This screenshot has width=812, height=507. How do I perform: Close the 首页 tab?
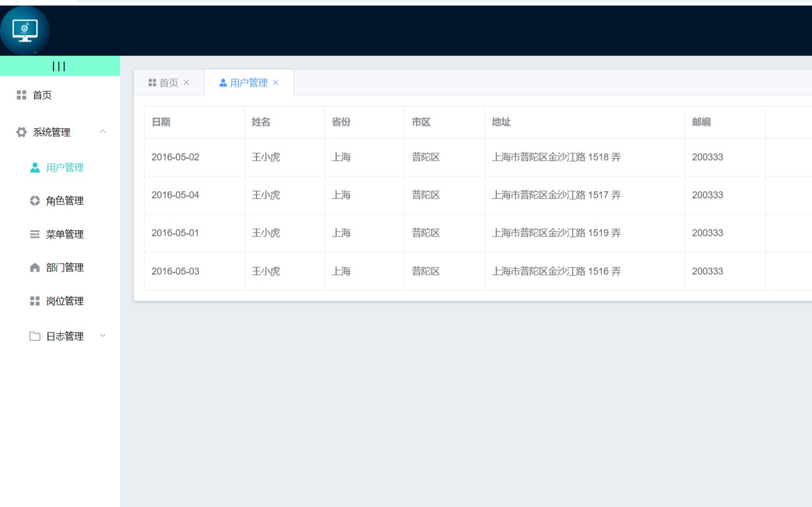click(186, 83)
